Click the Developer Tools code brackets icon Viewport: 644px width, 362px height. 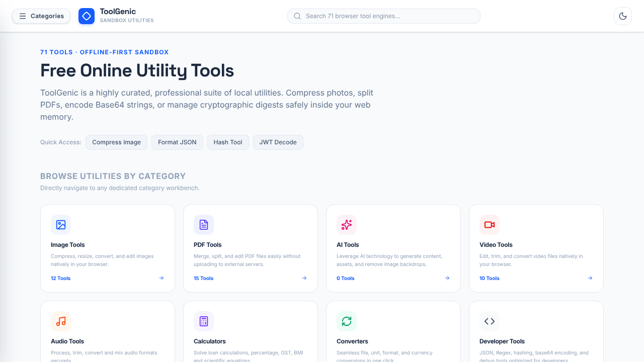click(490, 321)
